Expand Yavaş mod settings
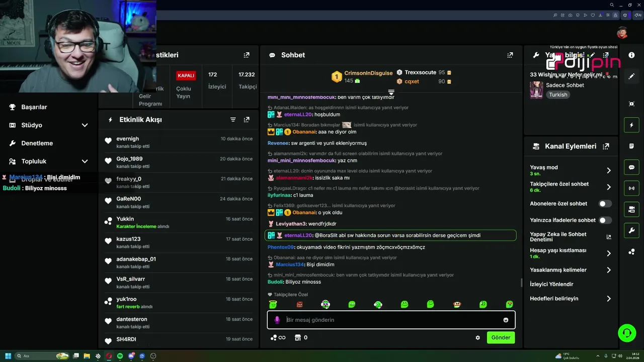This screenshot has width=644, height=362. (609, 170)
